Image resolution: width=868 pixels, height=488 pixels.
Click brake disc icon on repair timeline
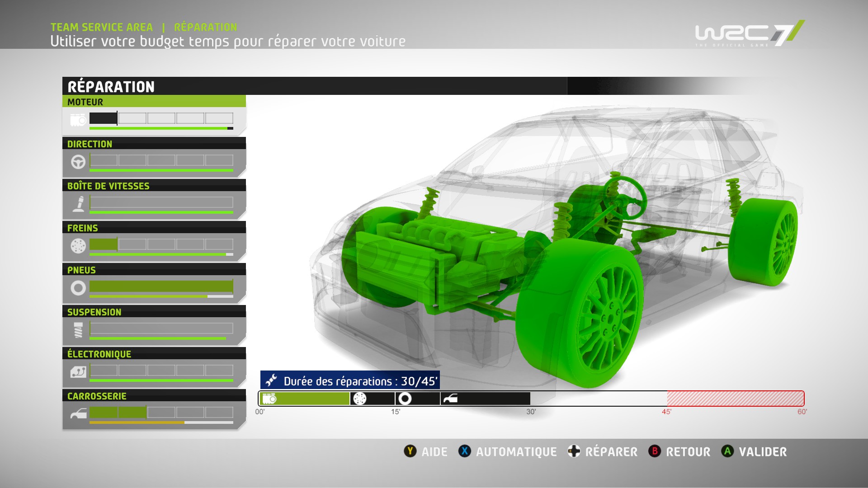tap(360, 399)
